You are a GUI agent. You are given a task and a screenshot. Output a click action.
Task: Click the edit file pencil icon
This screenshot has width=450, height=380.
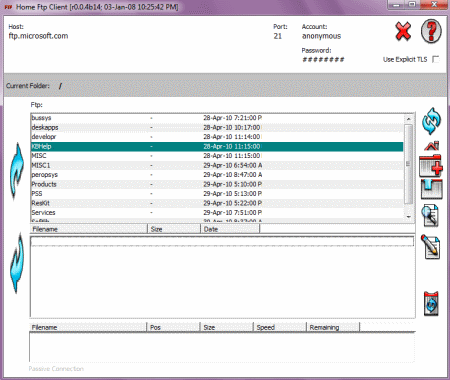coord(430,247)
